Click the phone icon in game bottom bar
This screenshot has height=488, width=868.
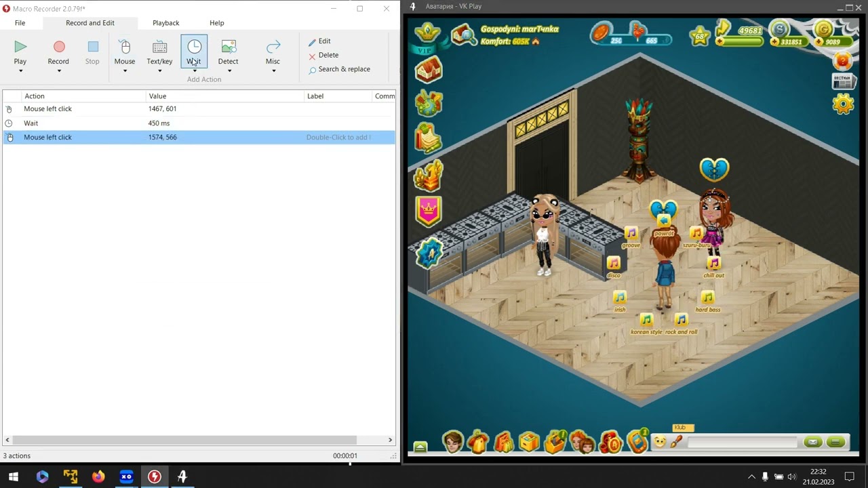point(637,441)
